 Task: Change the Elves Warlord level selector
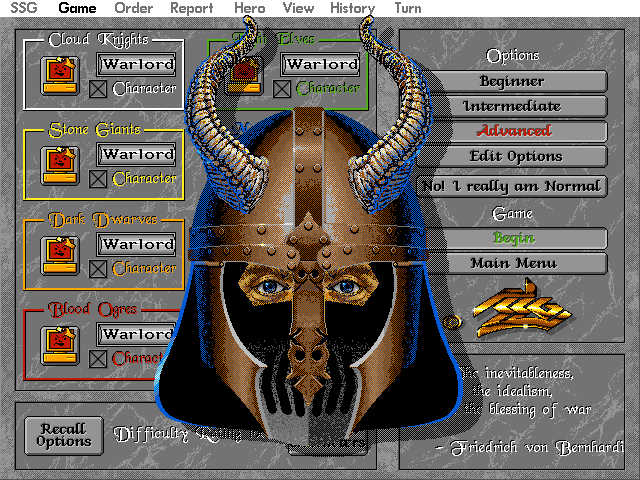[320, 64]
